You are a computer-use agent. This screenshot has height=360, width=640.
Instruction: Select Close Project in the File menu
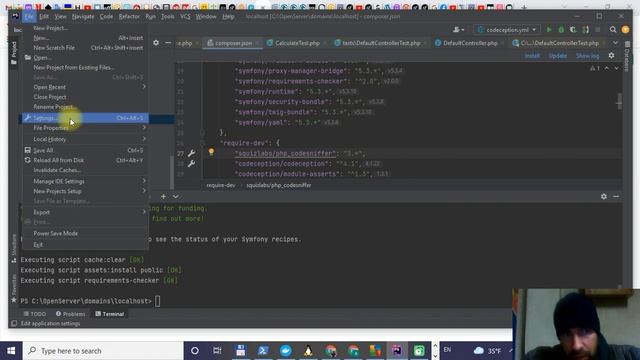(85, 97)
